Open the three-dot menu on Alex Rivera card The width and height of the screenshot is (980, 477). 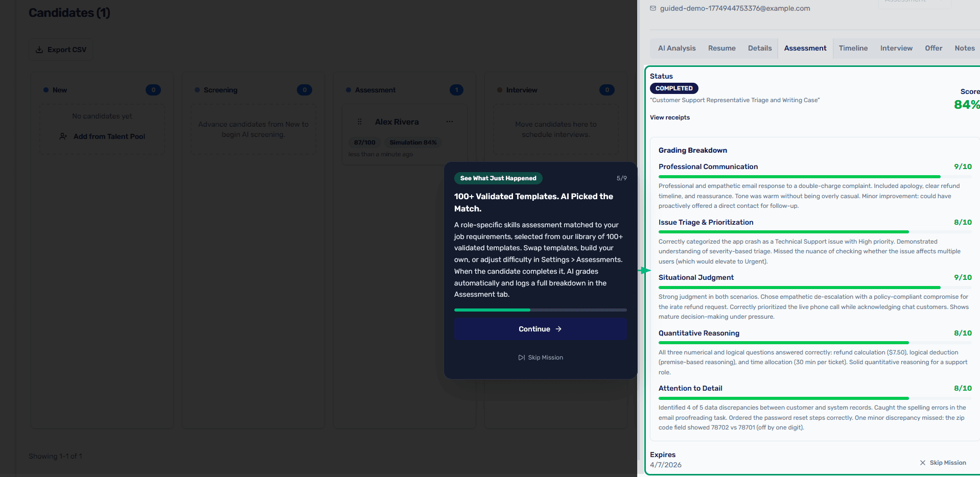(x=450, y=122)
